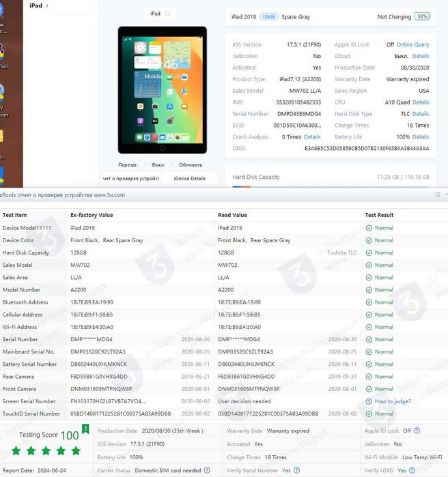The width and height of the screenshot is (448, 477).
Task: Click the Testing Score 100 value
Action: pos(70,435)
